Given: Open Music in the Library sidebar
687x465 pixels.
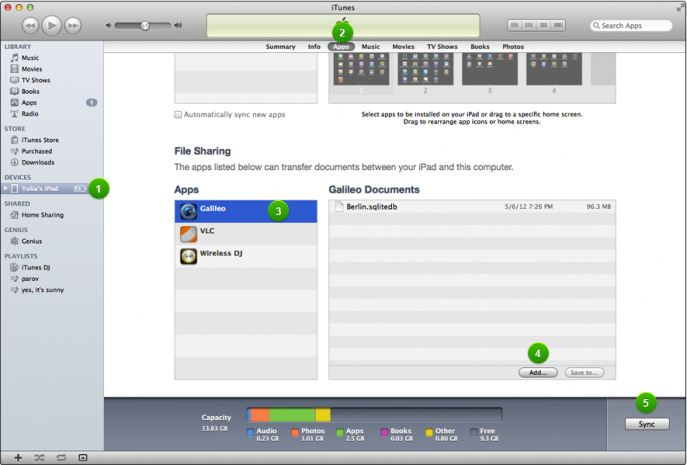Looking at the screenshot, I should click(30, 58).
